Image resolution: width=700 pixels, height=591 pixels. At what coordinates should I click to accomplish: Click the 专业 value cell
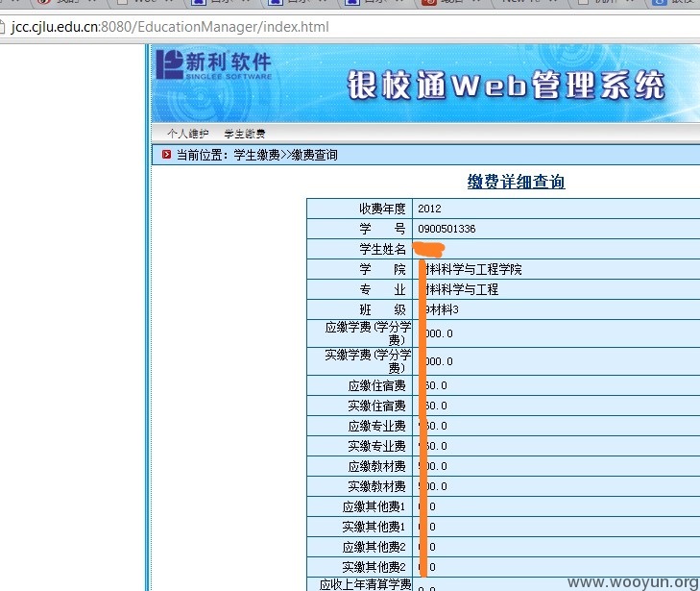[556, 289]
